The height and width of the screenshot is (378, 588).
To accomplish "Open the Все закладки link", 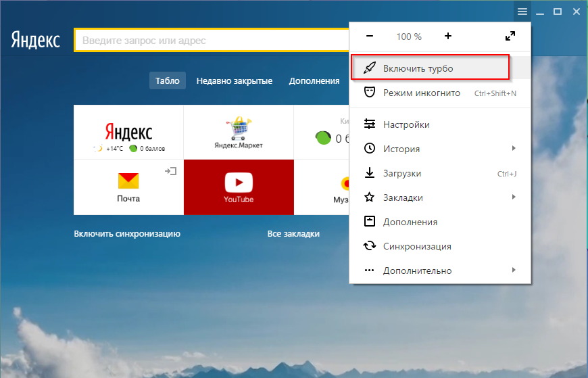I will 293,234.
